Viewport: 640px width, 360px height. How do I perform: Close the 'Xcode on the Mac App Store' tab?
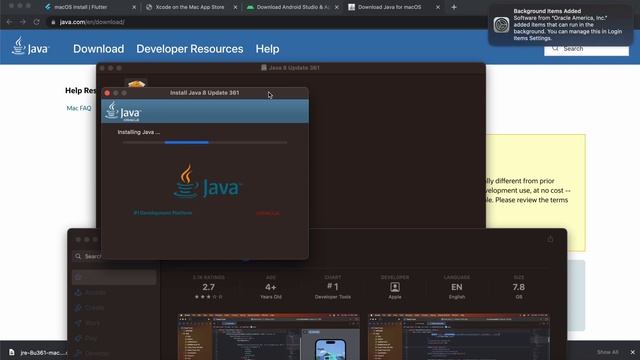(x=236, y=7)
